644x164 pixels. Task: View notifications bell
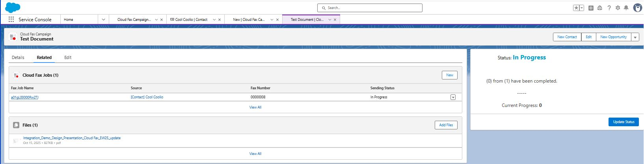(x=626, y=8)
